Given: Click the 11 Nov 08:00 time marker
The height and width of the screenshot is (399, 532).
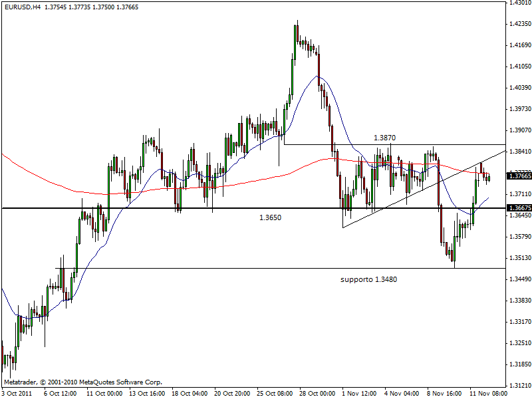Looking at the screenshot, I should (x=490, y=394).
